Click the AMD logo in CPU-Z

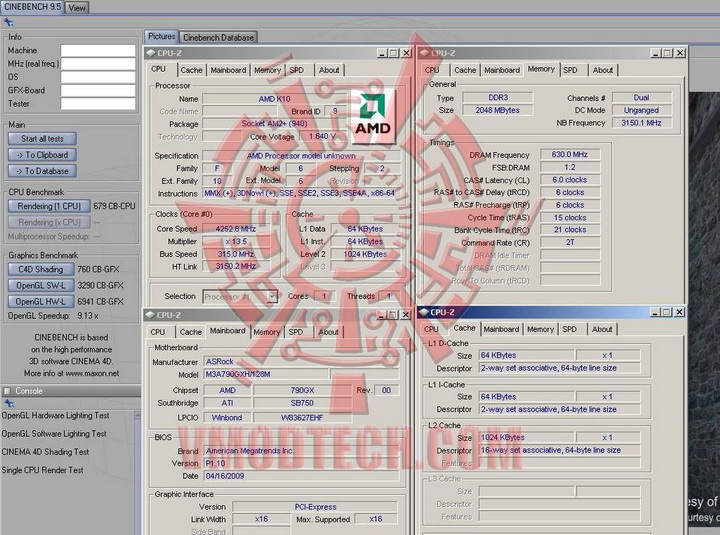click(372, 116)
